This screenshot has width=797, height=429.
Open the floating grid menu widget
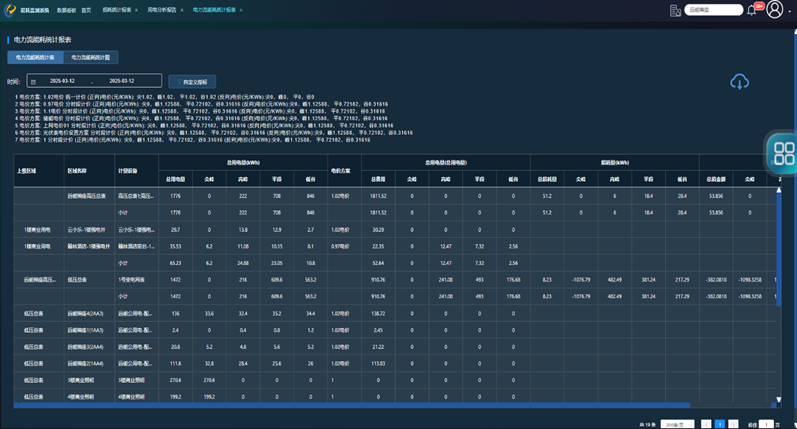(x=783, y=153)
